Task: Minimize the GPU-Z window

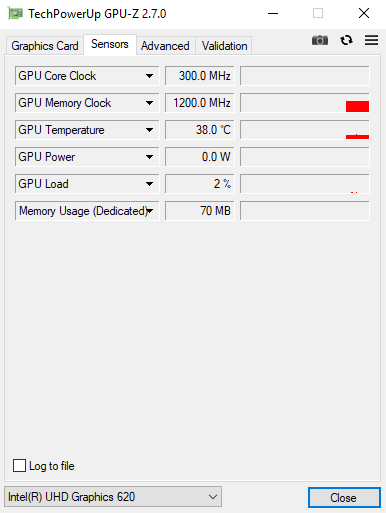Action: point(273,14)
